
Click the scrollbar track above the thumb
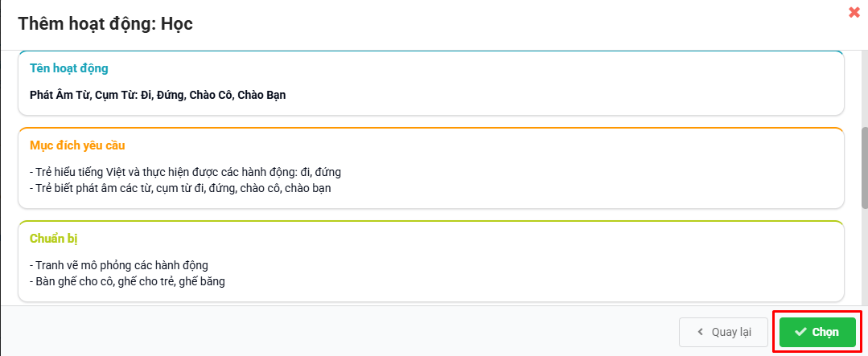tap(864, 88)
